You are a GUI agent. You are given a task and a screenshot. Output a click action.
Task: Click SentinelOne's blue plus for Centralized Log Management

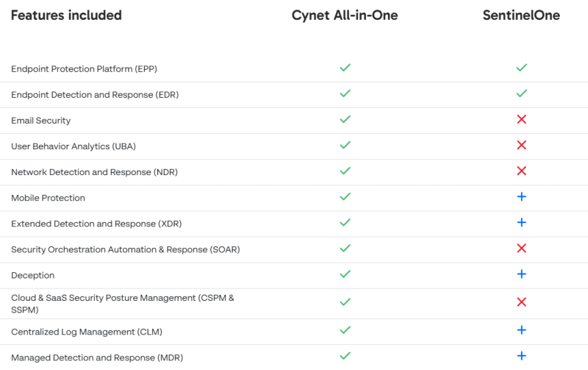tap(521, 330)
